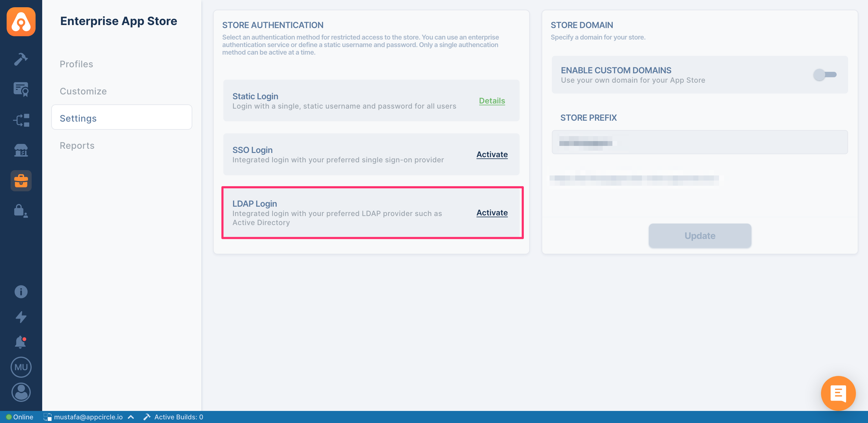Click the Store Prefix input field

tap(700, 142)
